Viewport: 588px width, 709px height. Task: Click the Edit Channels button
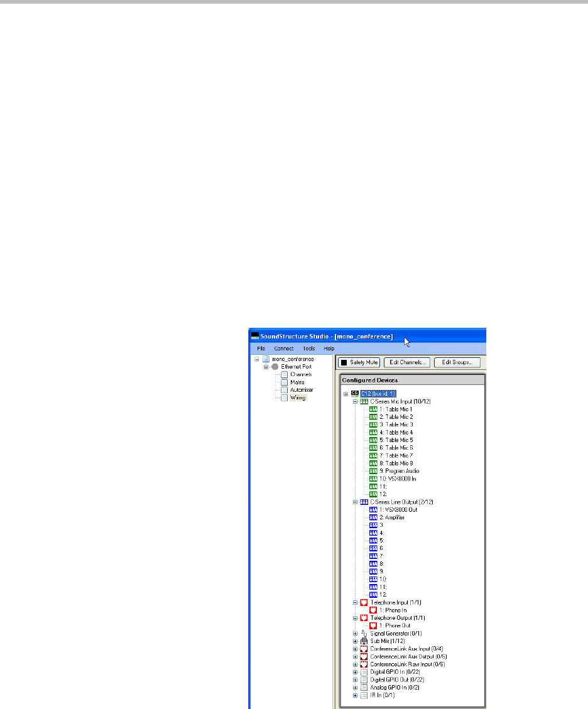(407, 362)
